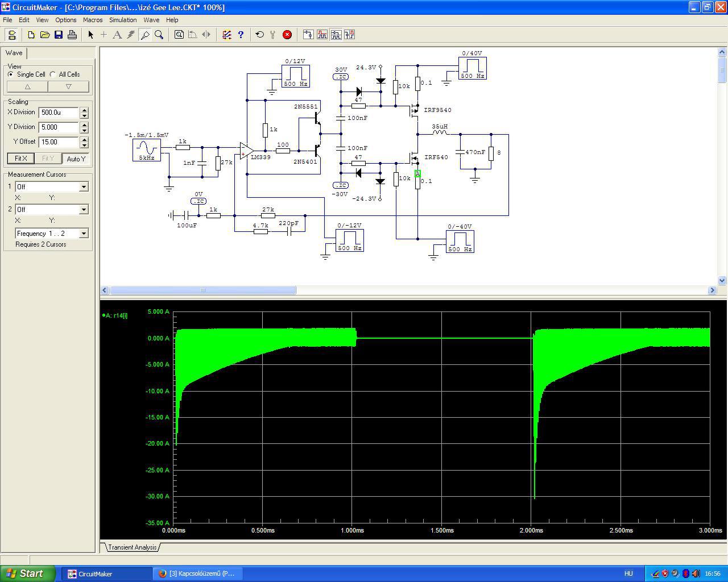Save the circuit with the floppy disk icon
The image size is (728, 582).
coord(59,35)
